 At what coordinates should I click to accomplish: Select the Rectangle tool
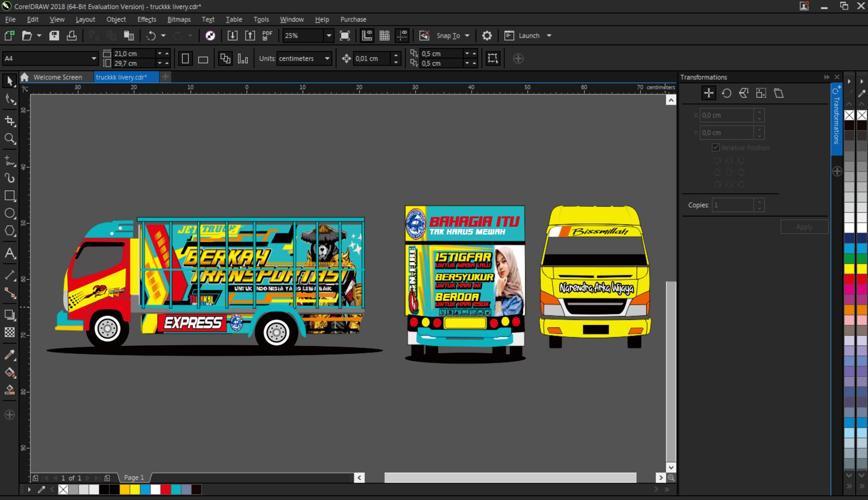(x=10, y=196)
